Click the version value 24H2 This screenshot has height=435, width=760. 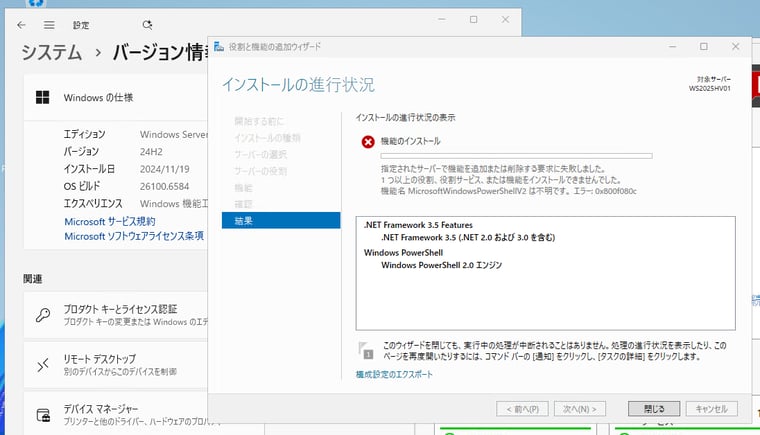tap(151, 152)
